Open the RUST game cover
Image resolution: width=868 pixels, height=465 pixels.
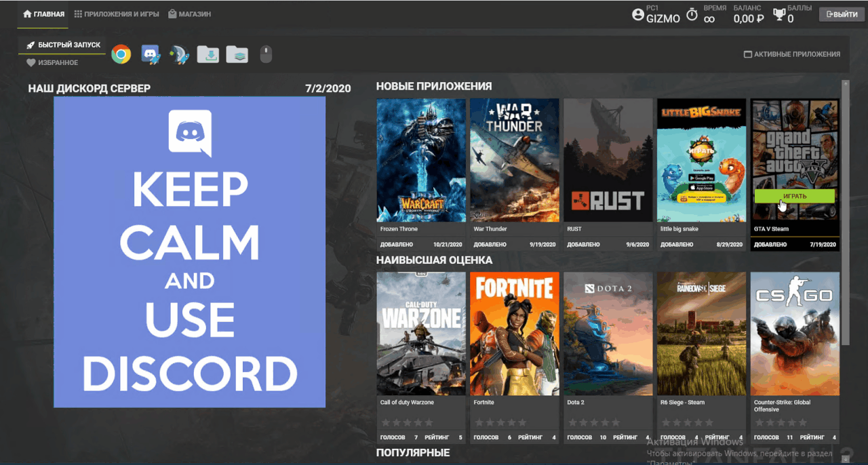(608, 160)
